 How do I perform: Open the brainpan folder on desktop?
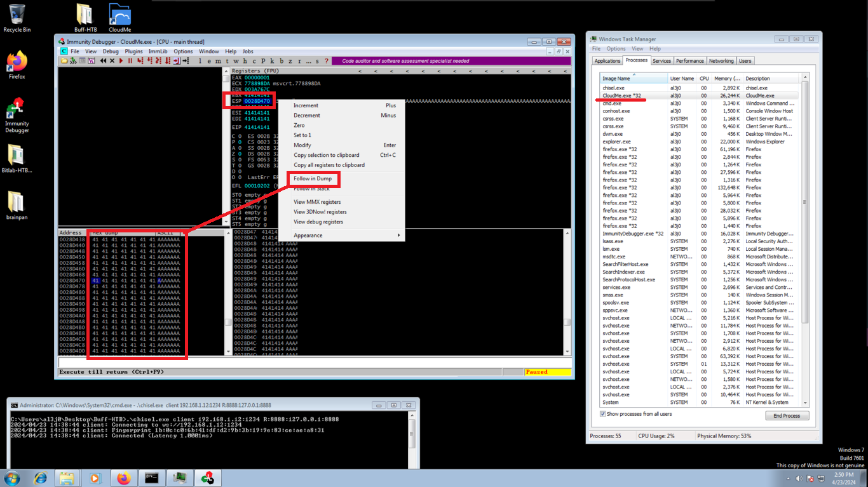click(x=17, y=204)
